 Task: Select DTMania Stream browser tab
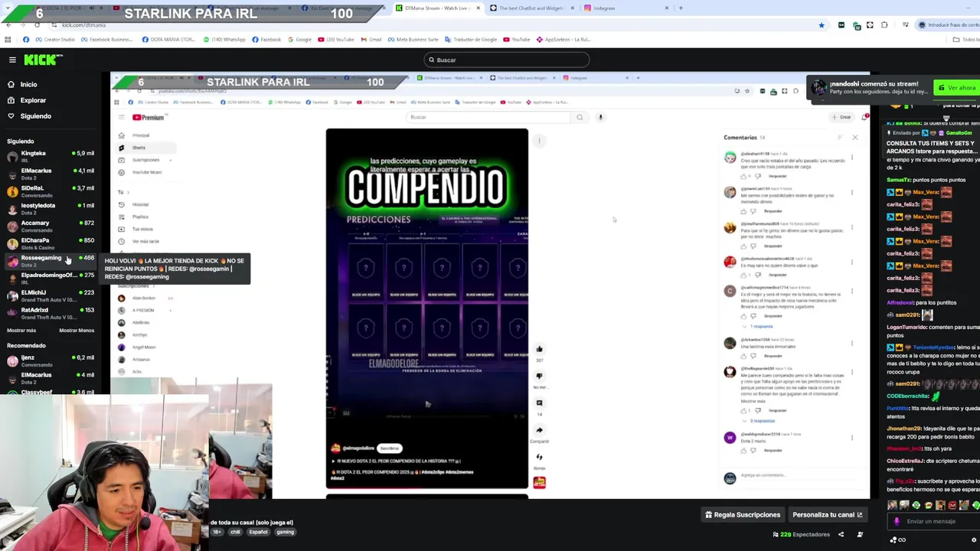(x=438, y=8)
